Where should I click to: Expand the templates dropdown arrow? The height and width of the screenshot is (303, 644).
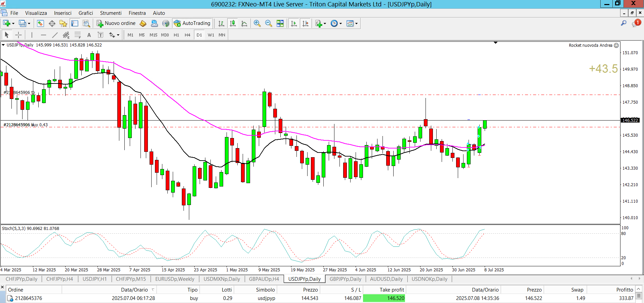[x=356, y=24]
